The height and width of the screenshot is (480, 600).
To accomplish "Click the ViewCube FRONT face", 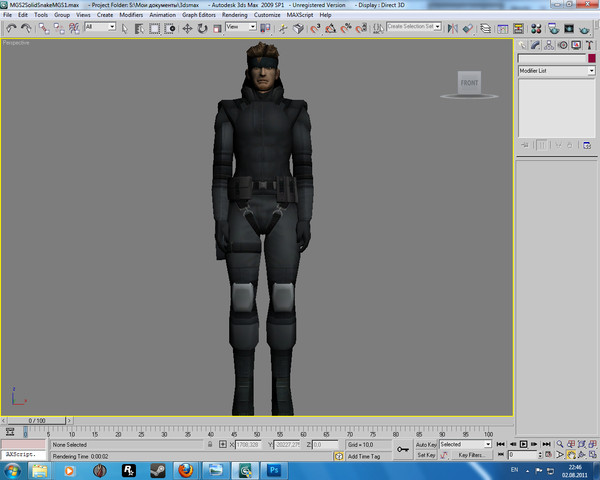I will pos(470,83).
